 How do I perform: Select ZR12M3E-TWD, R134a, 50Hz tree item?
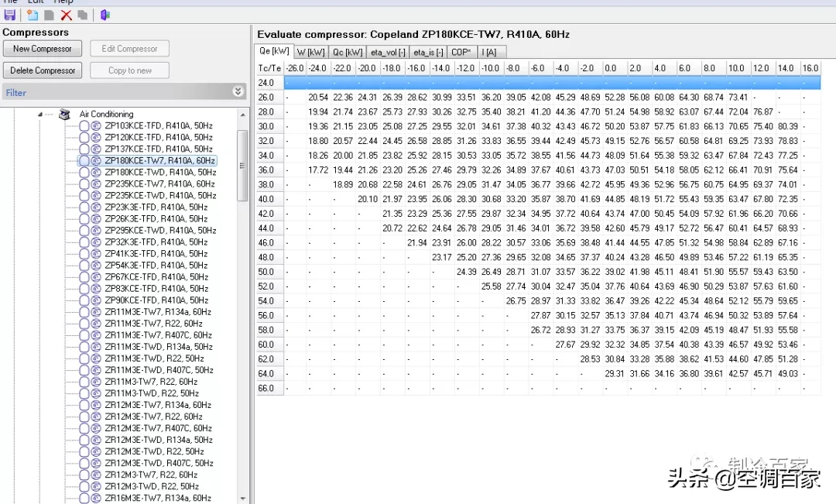point(159,440)
